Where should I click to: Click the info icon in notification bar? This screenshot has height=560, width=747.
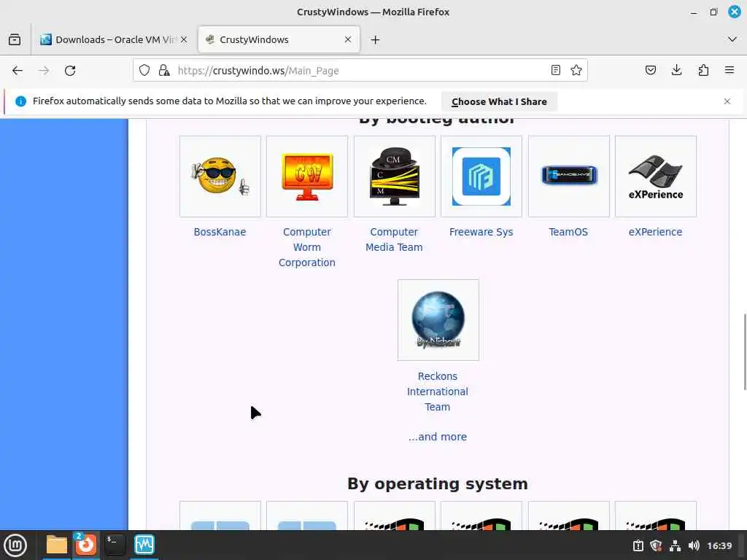click(20, 101)
